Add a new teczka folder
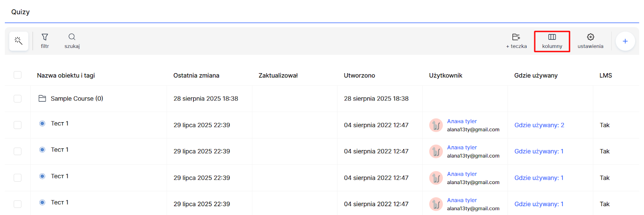 coord(516,41)
